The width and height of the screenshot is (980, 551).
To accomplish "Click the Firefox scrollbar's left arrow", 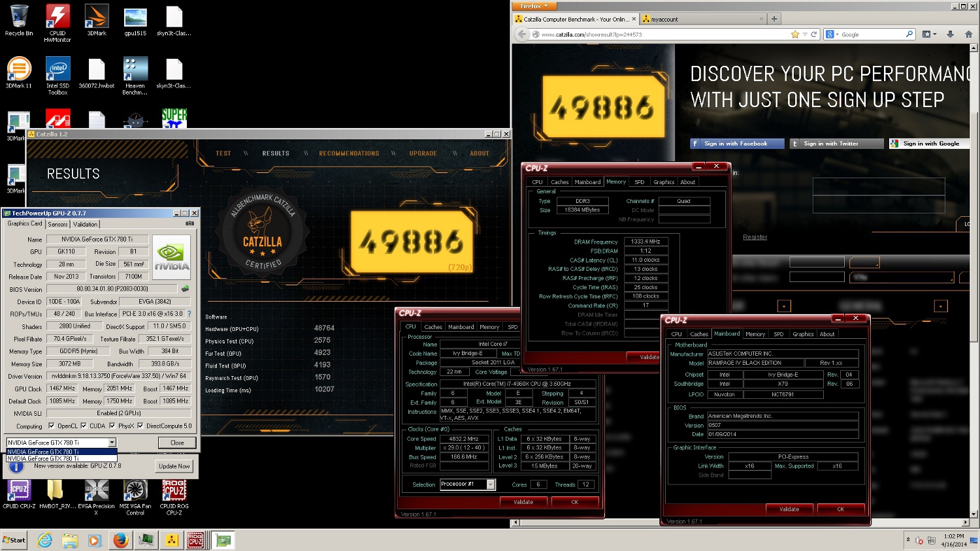I will [x=515, y=522].
